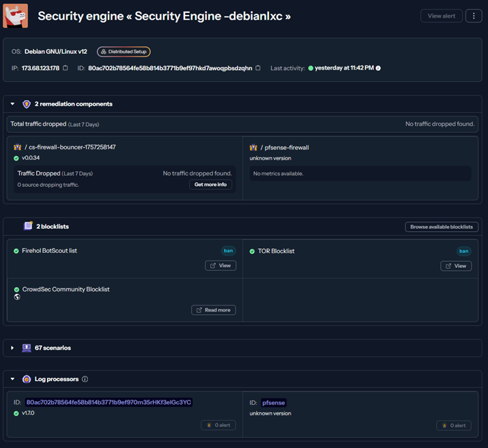Click 0 alert button for pfsense processor
The width and height of the screenshot is (488, 448).
pyautogui.click(x=454, y=425)
